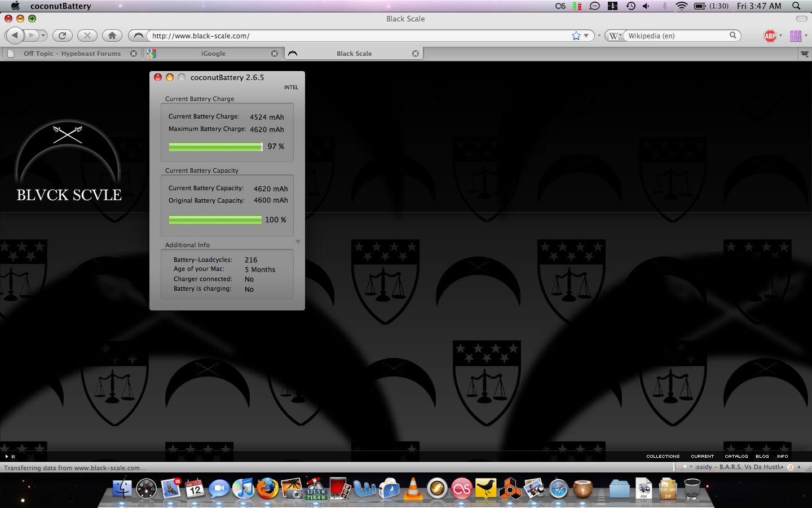Click the 97% battery charge progress bar
This screenshot has height=508, width=812.
[x=215, y=147]
